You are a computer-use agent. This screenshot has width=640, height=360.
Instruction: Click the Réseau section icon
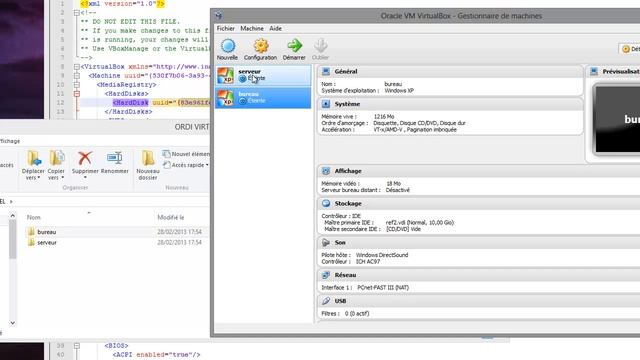[x=326, y=275]
